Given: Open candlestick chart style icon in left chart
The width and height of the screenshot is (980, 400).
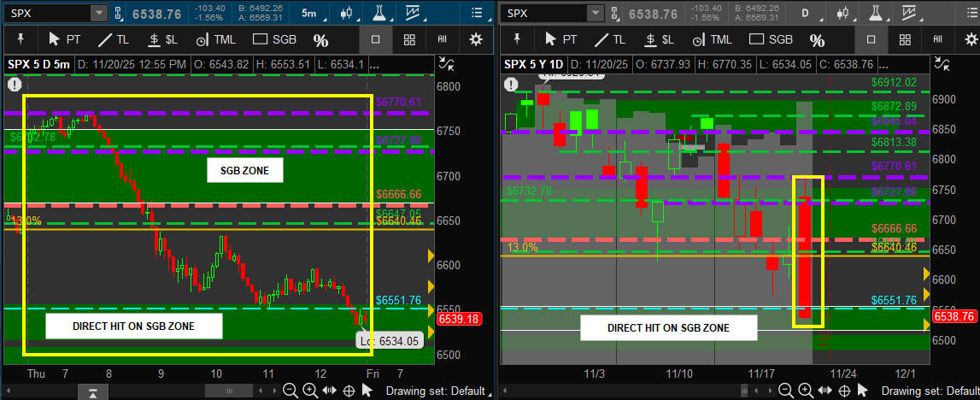Looking at the screenshot, I should click(x=346, y=14).
